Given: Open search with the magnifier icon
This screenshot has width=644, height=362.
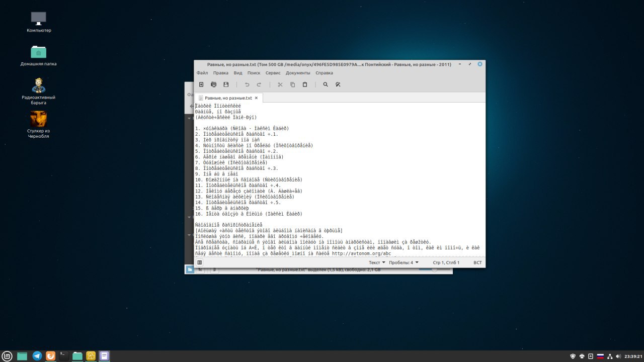Looking at the screenshot, I should point(326,84).
